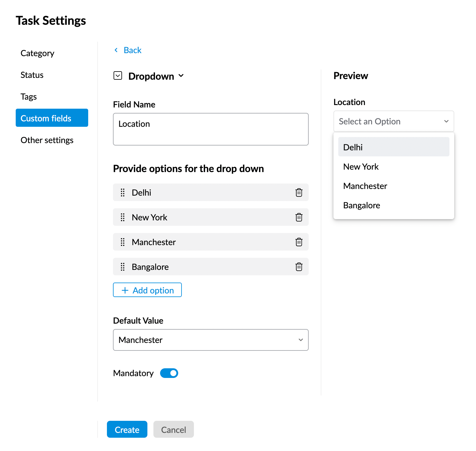The image size is (476, 451).
Task: Switch to Other settings section
Action: coord(47,140)
